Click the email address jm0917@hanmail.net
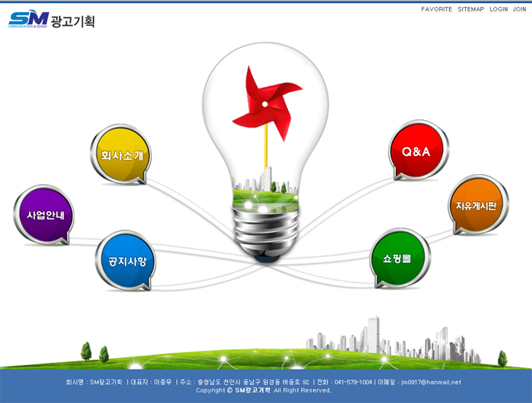Screen dimensions: 532x403 (431, 382)
